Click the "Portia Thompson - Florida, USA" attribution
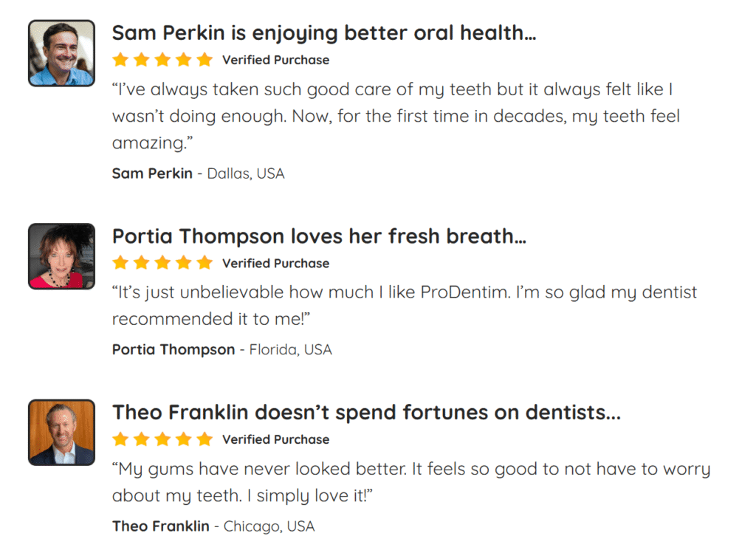Viewport: 756px width, 536px height. tap(221, 349)
